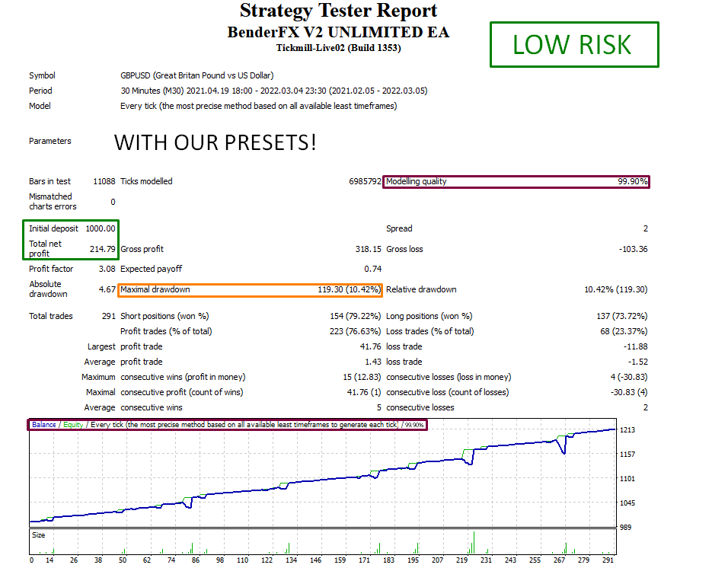Screen dimensions: 728x568
Task: Select the Ticks modelled value 6985792
Action: [x=365, y=181]
